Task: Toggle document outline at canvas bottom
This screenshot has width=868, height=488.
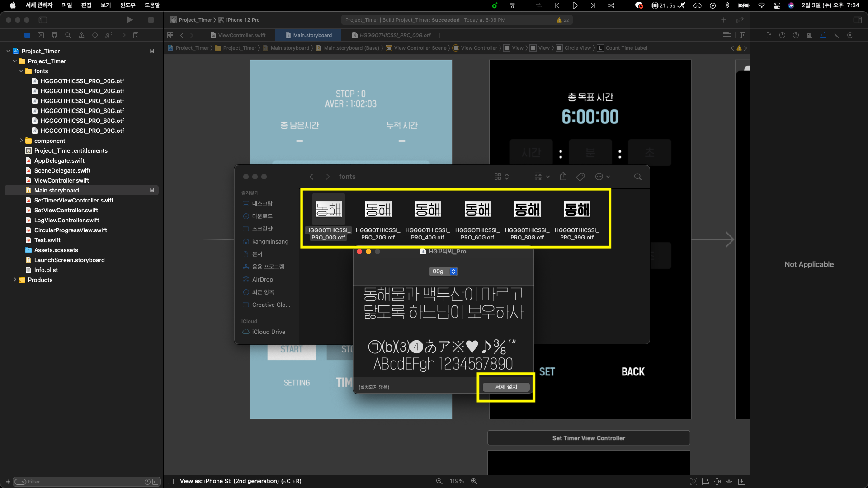Action: [170, 481]
